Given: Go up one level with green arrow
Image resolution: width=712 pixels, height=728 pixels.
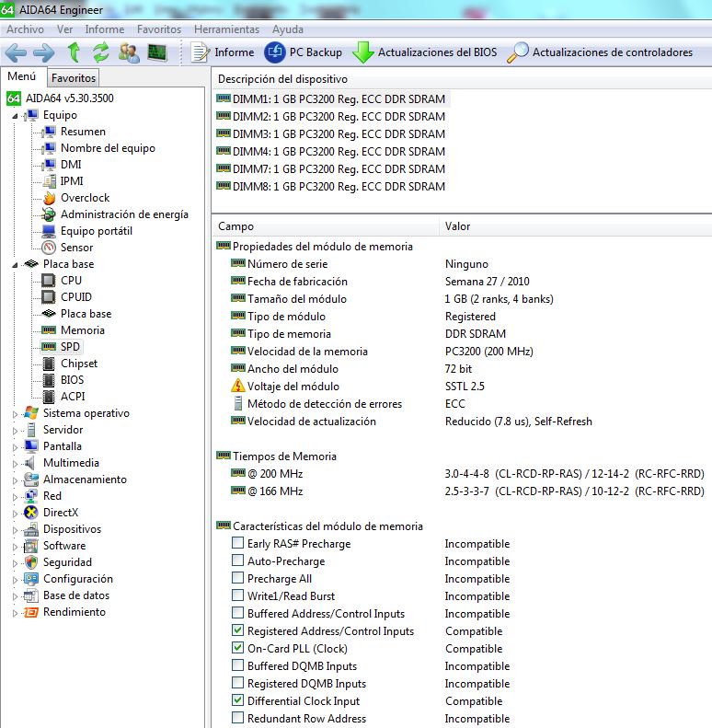Looking at the screenshot, I should (74, 52).
